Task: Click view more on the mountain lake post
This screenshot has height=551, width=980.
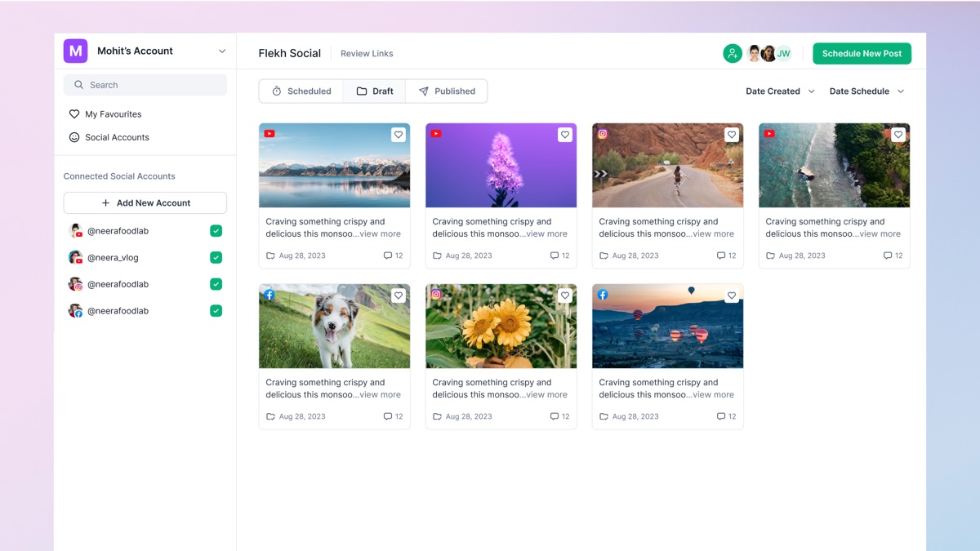Action: pos(380,234)
